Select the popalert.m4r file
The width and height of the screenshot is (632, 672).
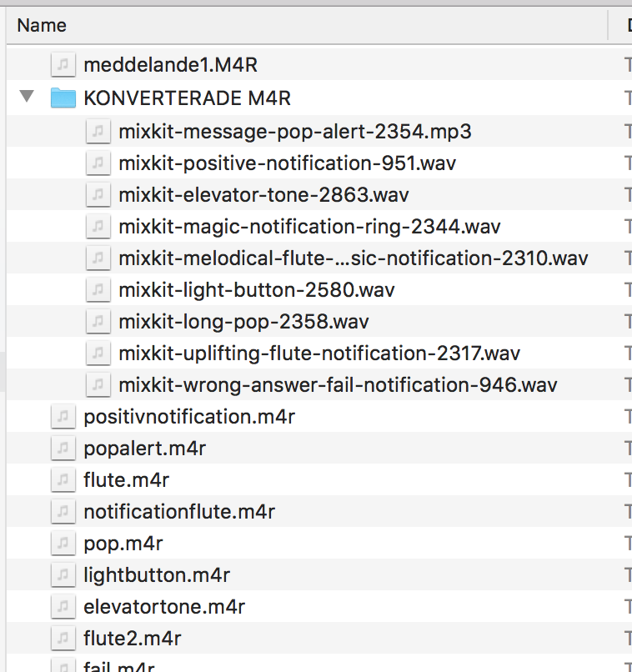[x=144, y=448]
